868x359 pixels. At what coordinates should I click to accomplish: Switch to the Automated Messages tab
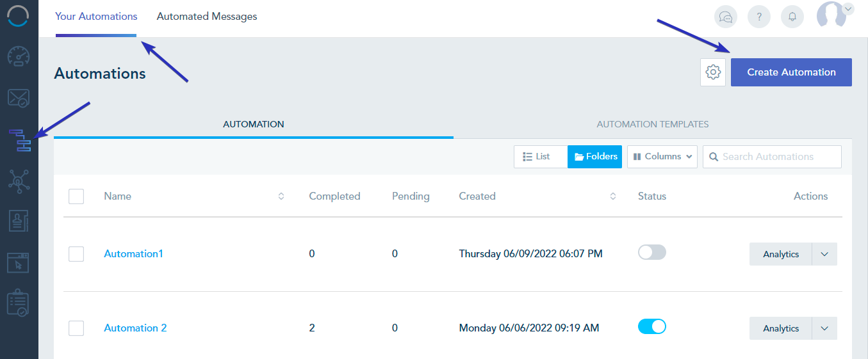207,17
